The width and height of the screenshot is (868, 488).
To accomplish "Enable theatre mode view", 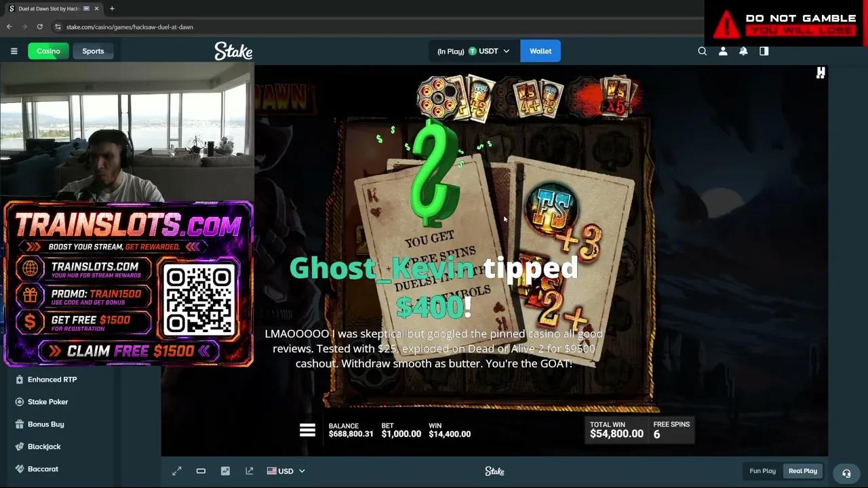I will [201, 471].
